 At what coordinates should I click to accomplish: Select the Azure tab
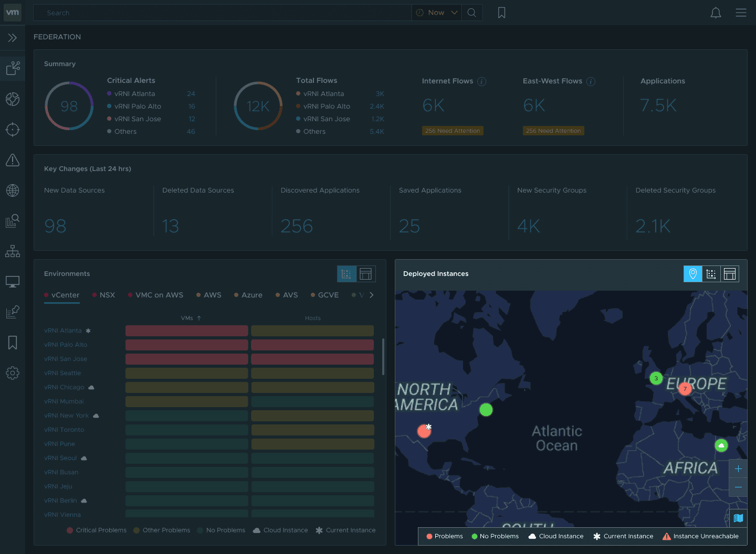click(x=248, y=295)
